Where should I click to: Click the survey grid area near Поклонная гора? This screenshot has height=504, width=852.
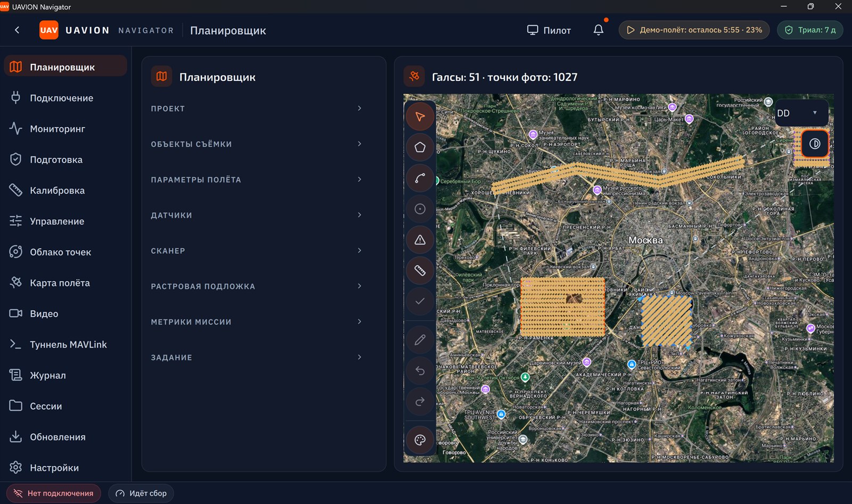pyautogui.click(x=562, y=307)
